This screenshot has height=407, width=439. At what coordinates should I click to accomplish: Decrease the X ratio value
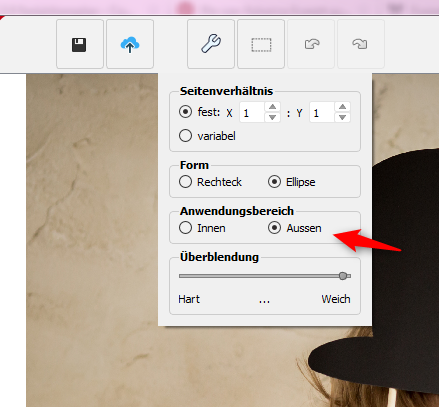(x=272, y=117)
